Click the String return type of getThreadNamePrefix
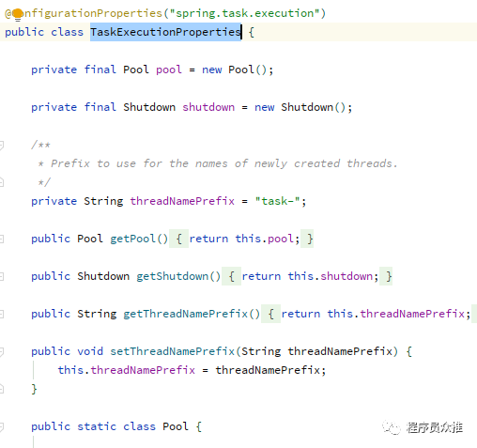 click(x=97, y=314)
